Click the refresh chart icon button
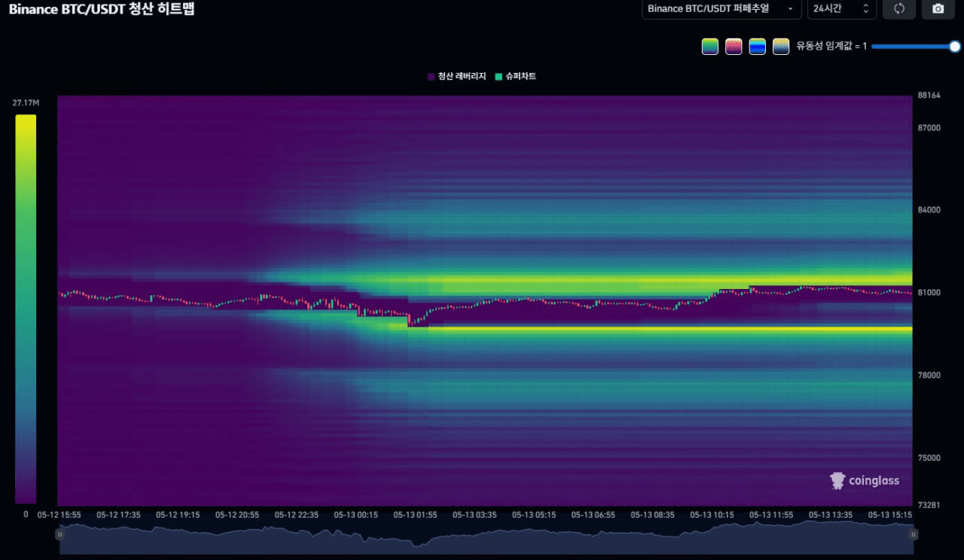The width and height of the screenshot is (964, 560). (899, 8)
